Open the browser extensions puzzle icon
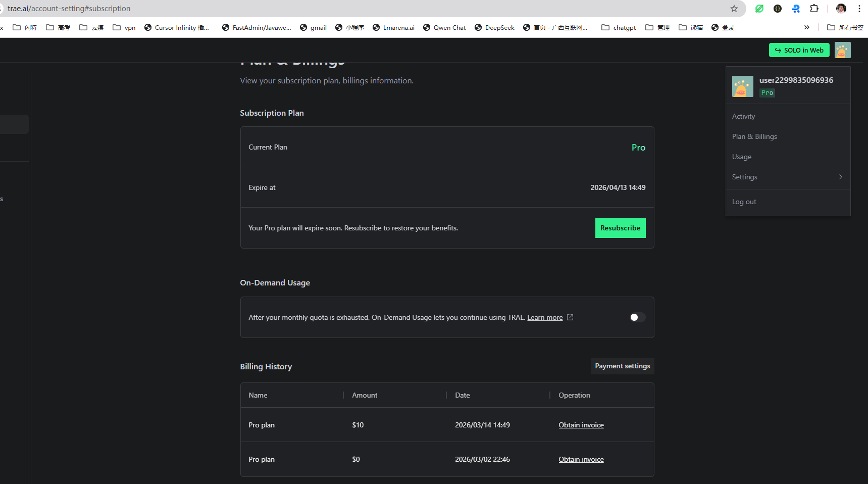This screenshot has height=484, width=868. (x=814, y=9)
